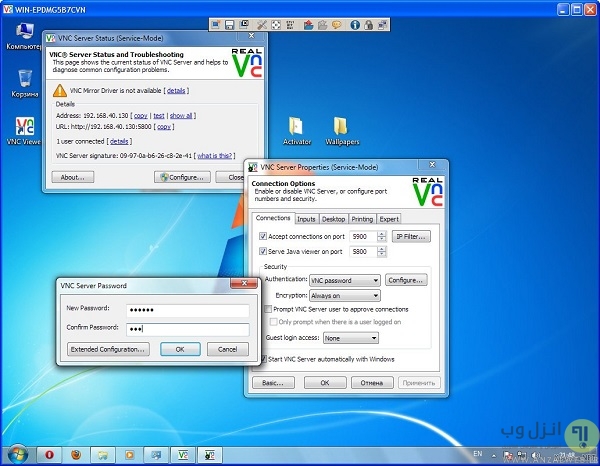Click the spinner arrows beside port 5800
Image resolution: width=600 pixels, height=466 pixels.
pos(382,251)
